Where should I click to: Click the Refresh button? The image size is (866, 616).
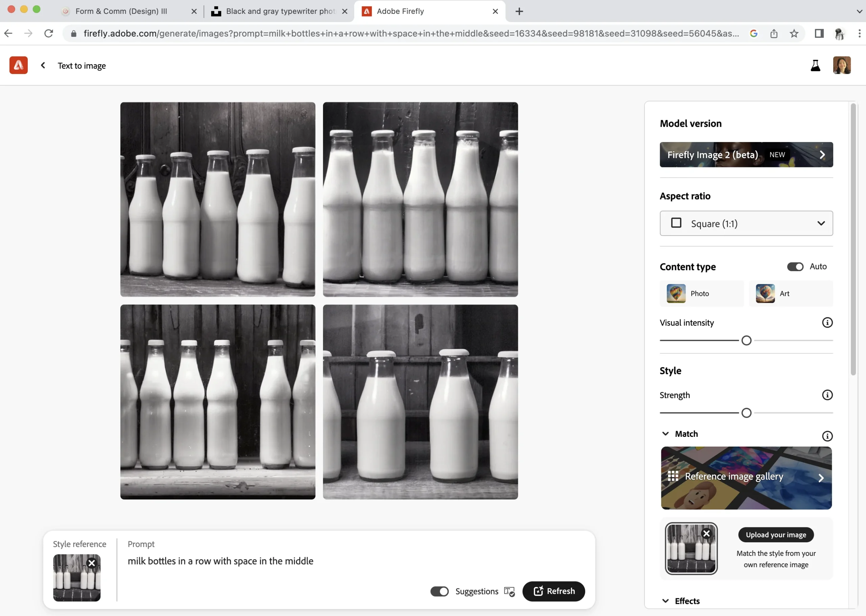(x=553, y=591)
